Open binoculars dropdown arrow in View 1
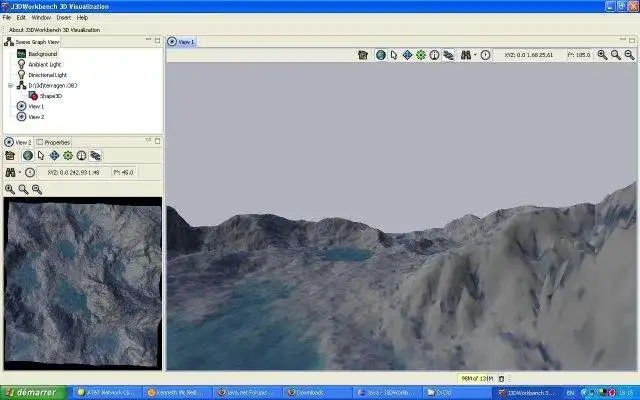This screenshot has height=400, width=640. 475,55
